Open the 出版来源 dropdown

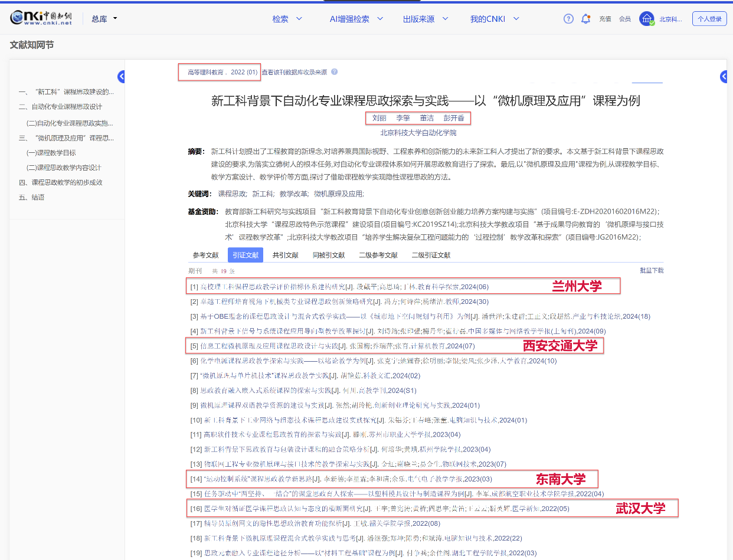point(425,19)
